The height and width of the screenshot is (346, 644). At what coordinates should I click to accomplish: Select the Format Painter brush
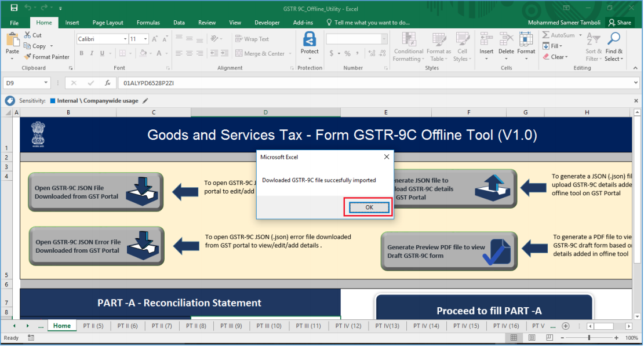tap(27, 57)
